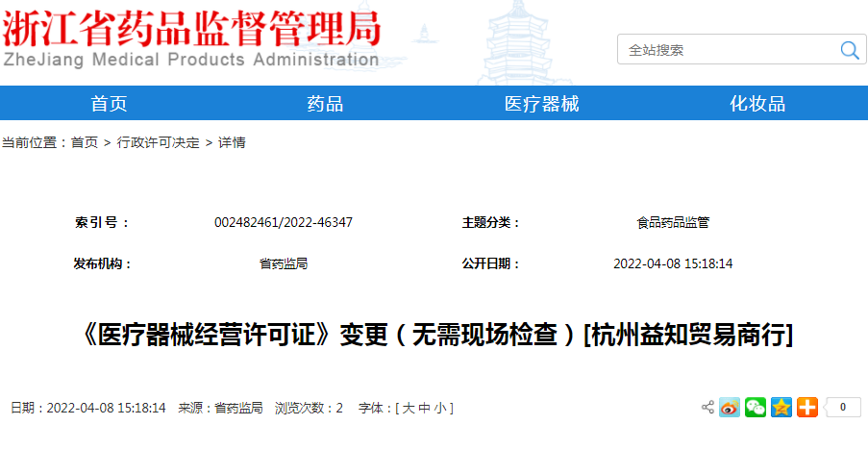Click the 日期：2022-04-08 15:18:14 line

point(88,408)
